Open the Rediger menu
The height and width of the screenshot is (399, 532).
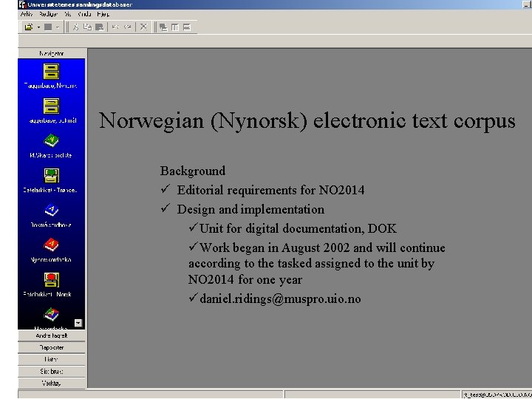point(48,14)
